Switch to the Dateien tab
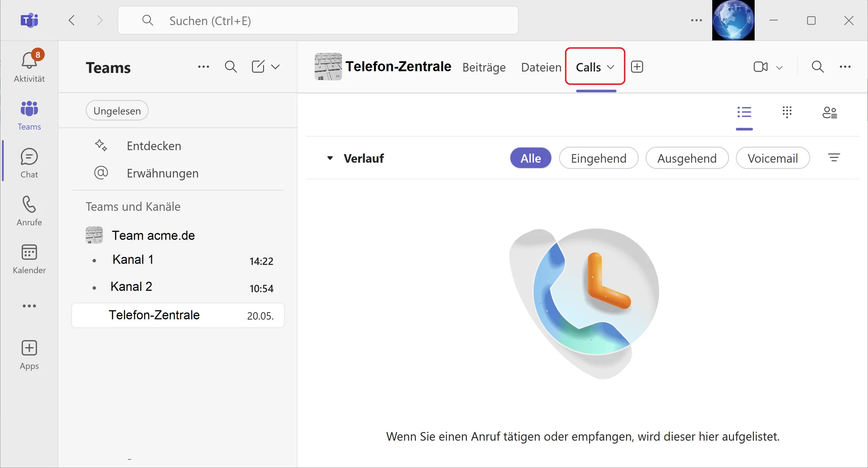 pos(541,67)
